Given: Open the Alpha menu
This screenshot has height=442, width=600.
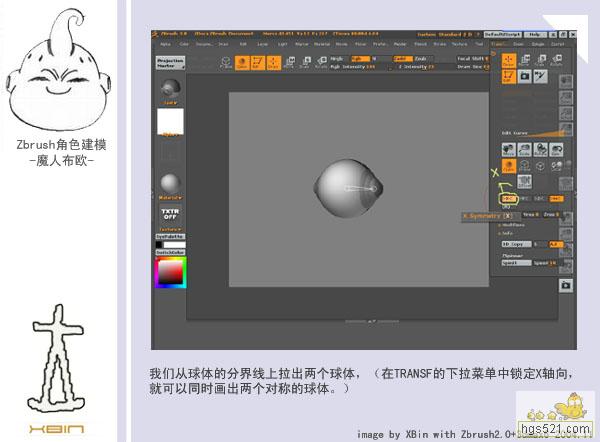Looking at the screenshot, I should (x=165, y=44).
